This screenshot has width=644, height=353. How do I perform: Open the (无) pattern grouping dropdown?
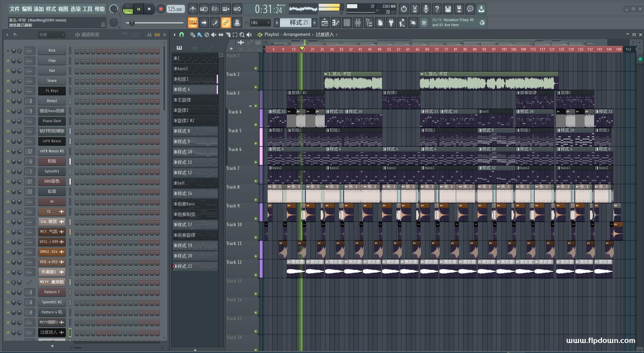point(260,23)
